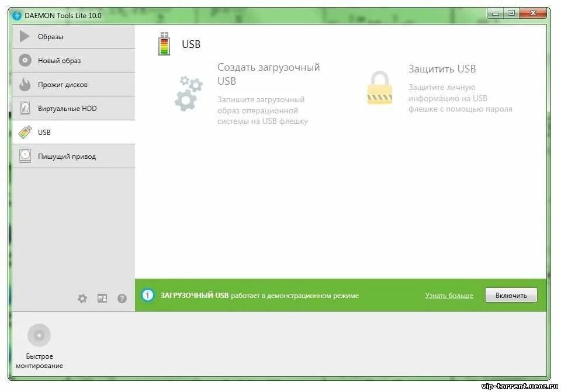This screenshot has height=392, width=561.
Task: Open the Образы section
Action: click(74, 36)
